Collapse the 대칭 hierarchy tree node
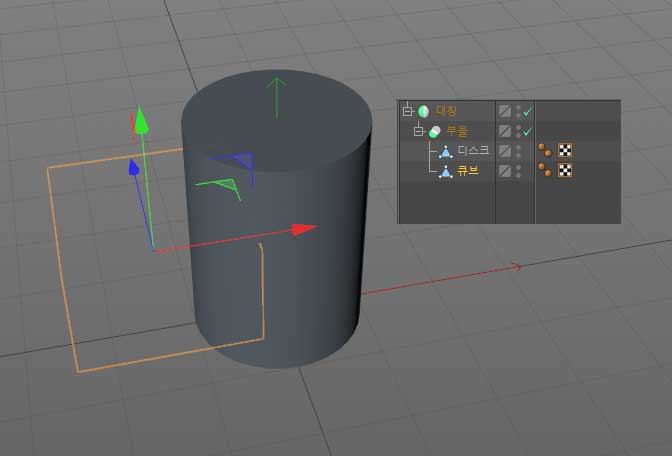The height and width of the screenshot is (456, 672). pyautogui.click(x=407, y=111)
